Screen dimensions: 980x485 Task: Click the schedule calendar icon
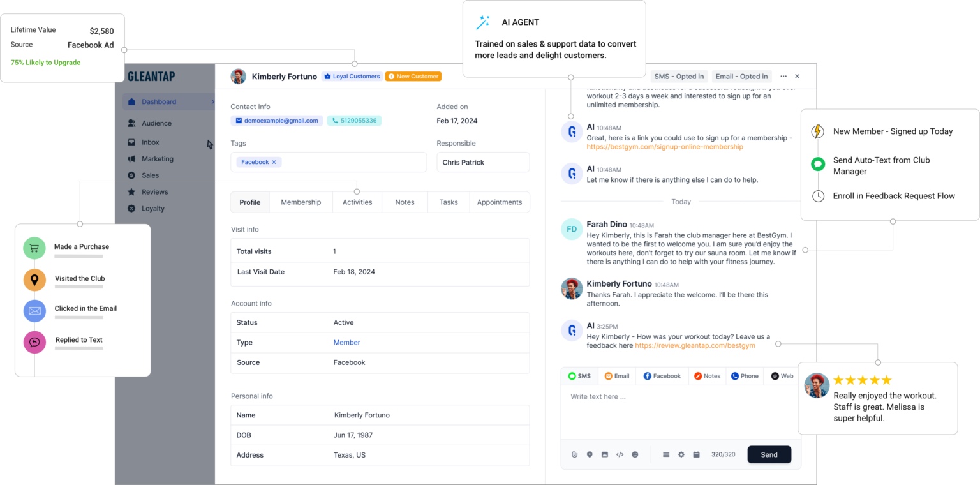tap(697, 454)
